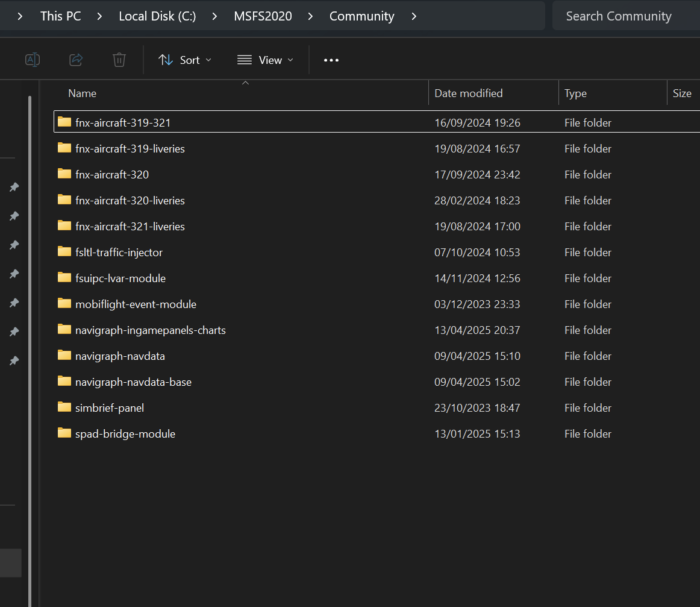Select the fnx-aircraft-320 folder icon
The image size is (700, 607).
tap(64, 174)
